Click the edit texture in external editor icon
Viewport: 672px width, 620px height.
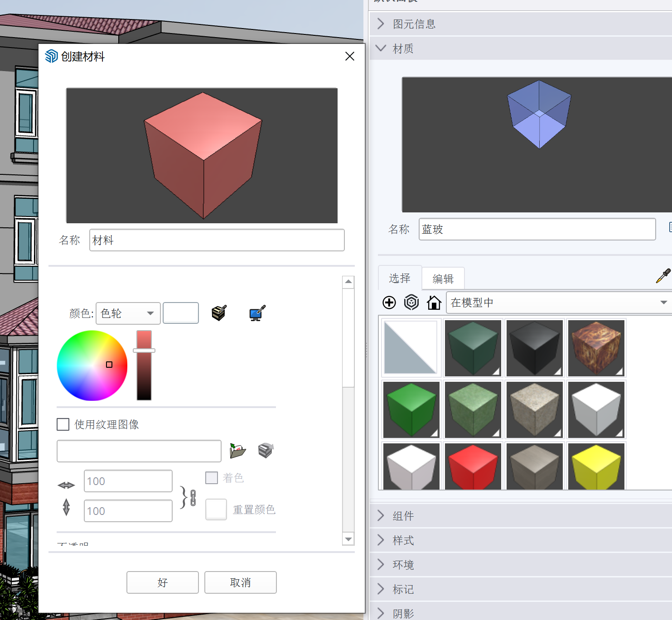266,451
